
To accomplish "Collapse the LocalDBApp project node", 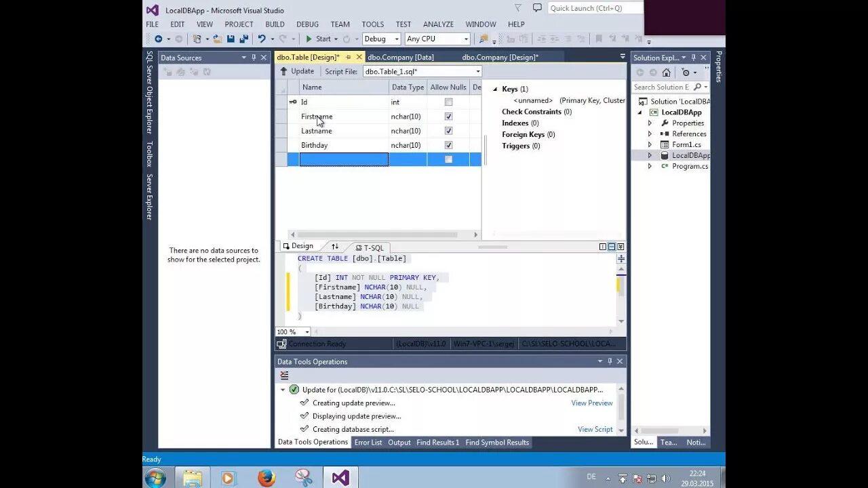I will tap(639, 113).
